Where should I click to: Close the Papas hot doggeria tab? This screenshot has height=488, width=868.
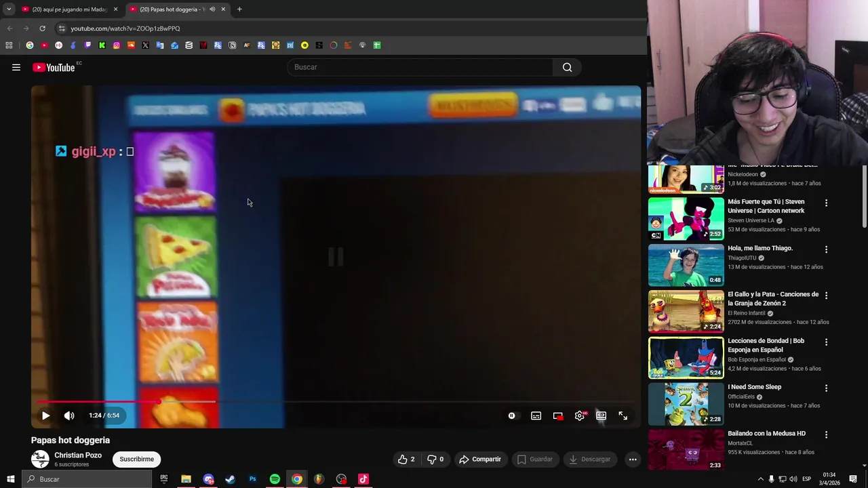pyautogui.click(x=223, y=9)
